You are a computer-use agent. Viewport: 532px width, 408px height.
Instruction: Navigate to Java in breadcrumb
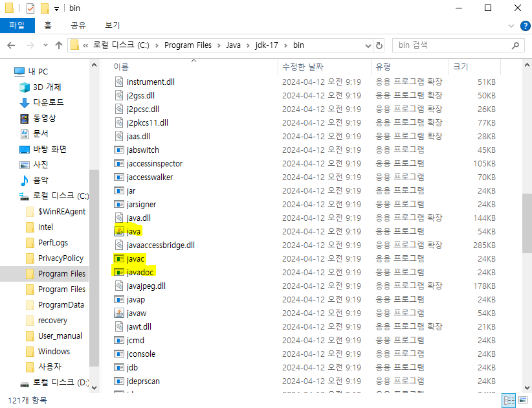click(234, 45)
